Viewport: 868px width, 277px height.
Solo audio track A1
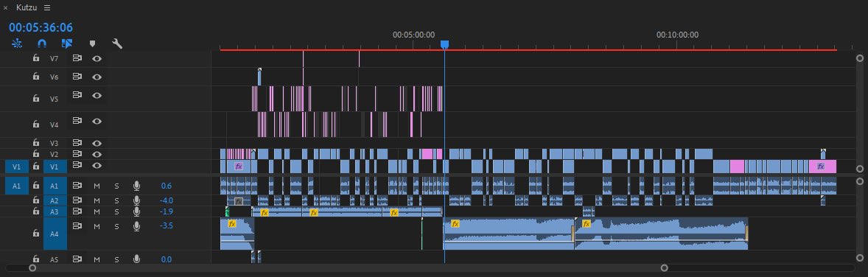point(117,186)
